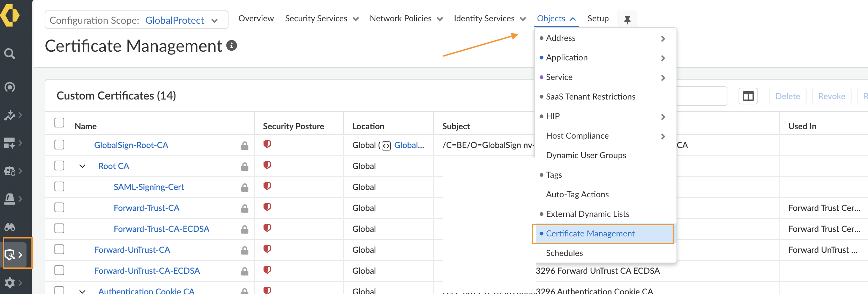Open the alert siren sidebar icon
The image size is (868, 294).
pyautogui.click(x=10, y=199)
